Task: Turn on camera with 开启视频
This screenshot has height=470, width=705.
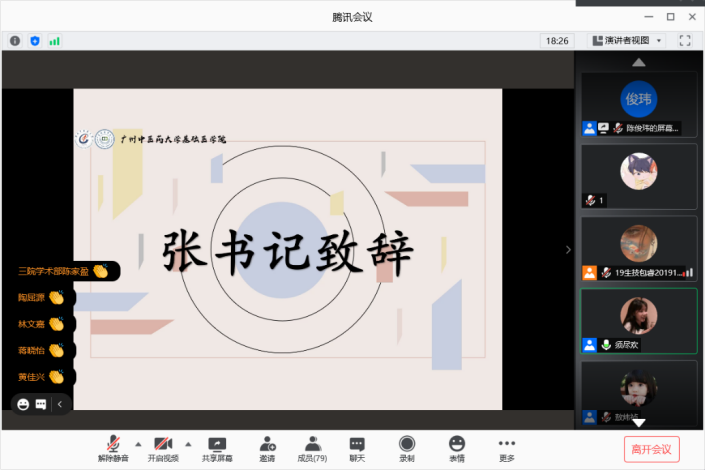Action: [x=162, y=448]
